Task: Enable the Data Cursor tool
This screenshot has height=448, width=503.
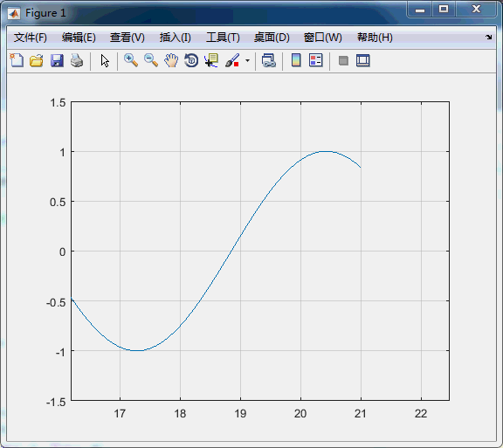Action: point(211,60)
